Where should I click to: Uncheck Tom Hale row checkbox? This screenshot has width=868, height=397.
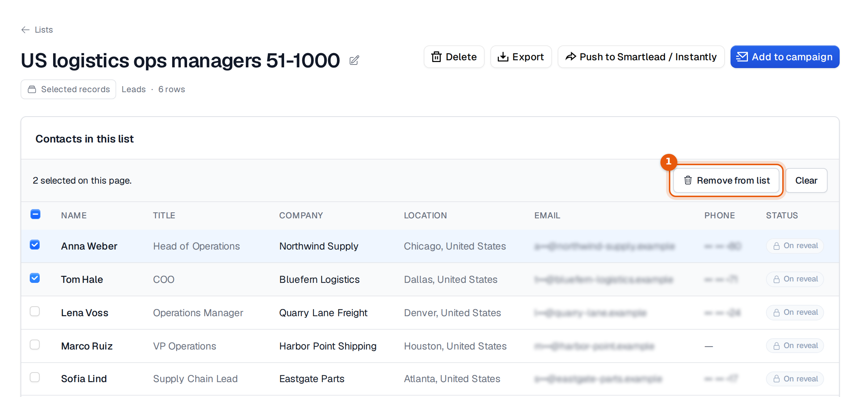(x=35, y=278)
